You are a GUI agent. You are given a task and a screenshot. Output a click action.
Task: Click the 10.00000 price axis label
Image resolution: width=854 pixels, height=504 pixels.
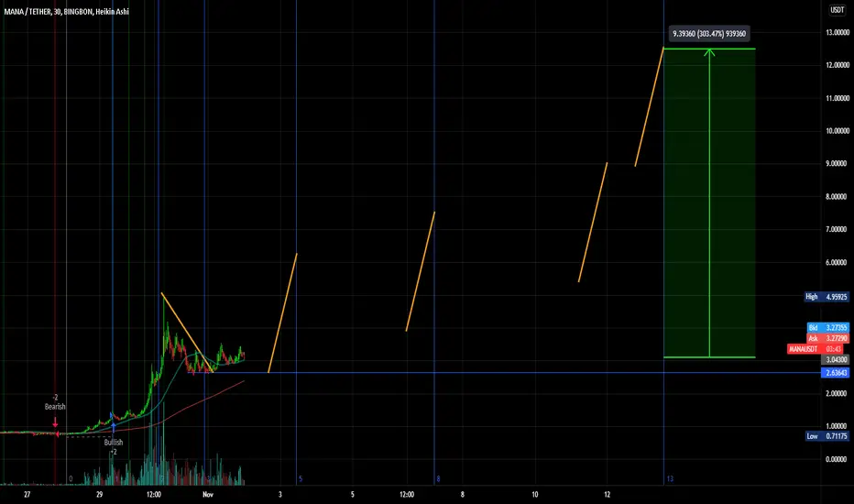tap(838, 131)
